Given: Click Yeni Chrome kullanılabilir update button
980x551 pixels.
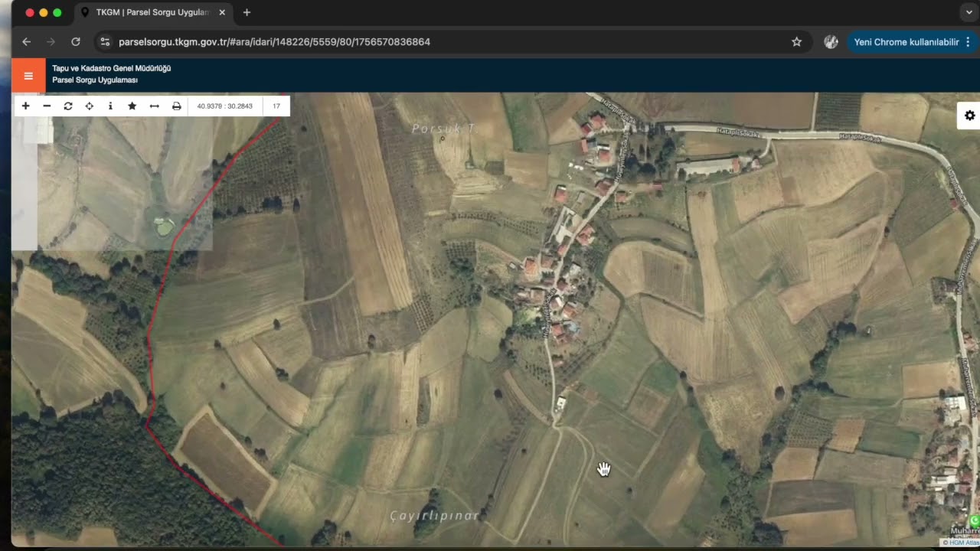Looking at the screenshot, I should point(906,42).
